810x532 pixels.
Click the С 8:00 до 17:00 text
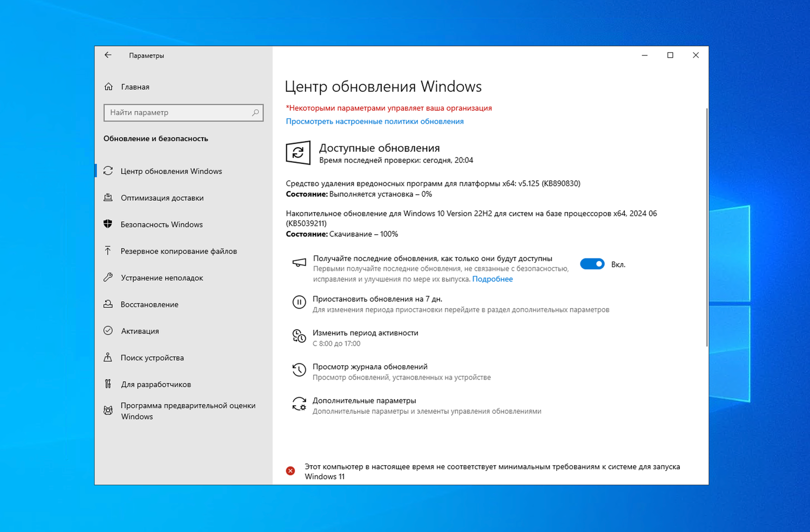tap(336, 344)
